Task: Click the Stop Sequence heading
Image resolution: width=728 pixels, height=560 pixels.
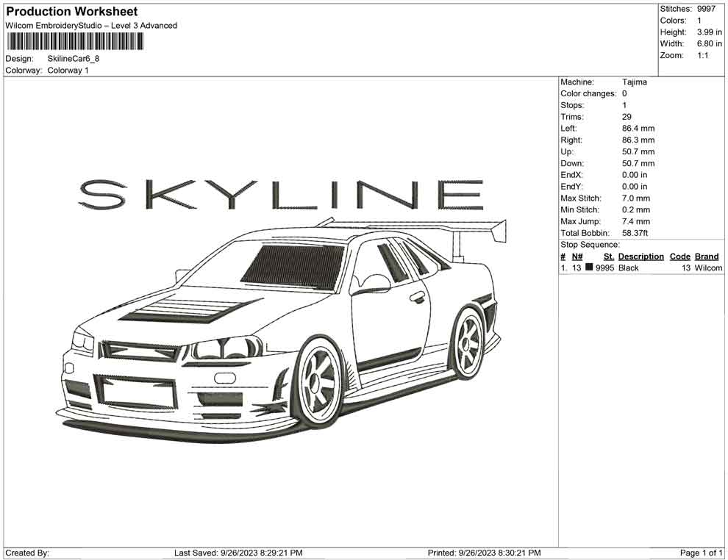Action: point(590,245)
